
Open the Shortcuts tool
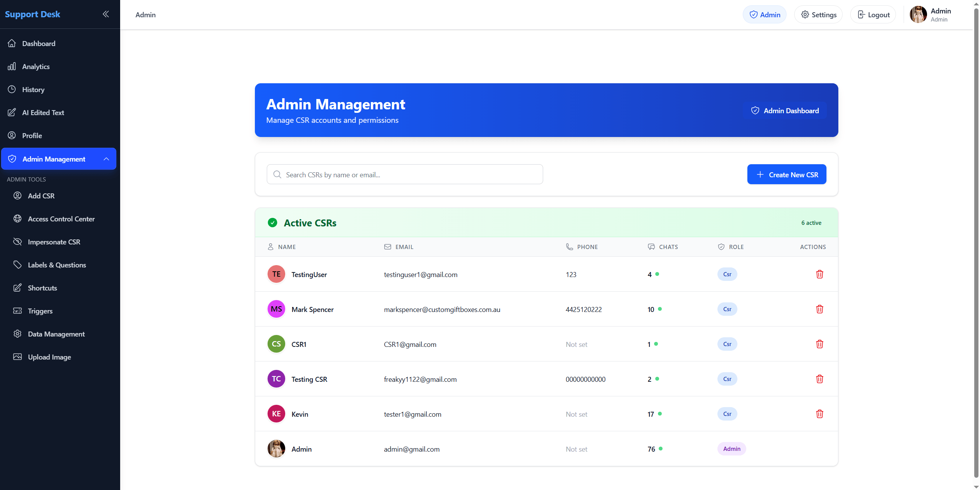tap(42, 287)
